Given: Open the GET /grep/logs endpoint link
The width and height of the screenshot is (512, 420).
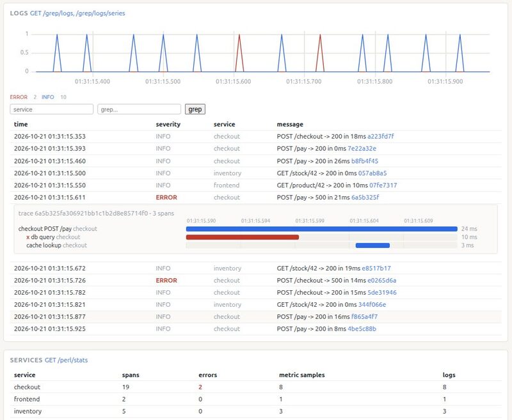Looking at the screenshot, I should (x=77, y=13).
